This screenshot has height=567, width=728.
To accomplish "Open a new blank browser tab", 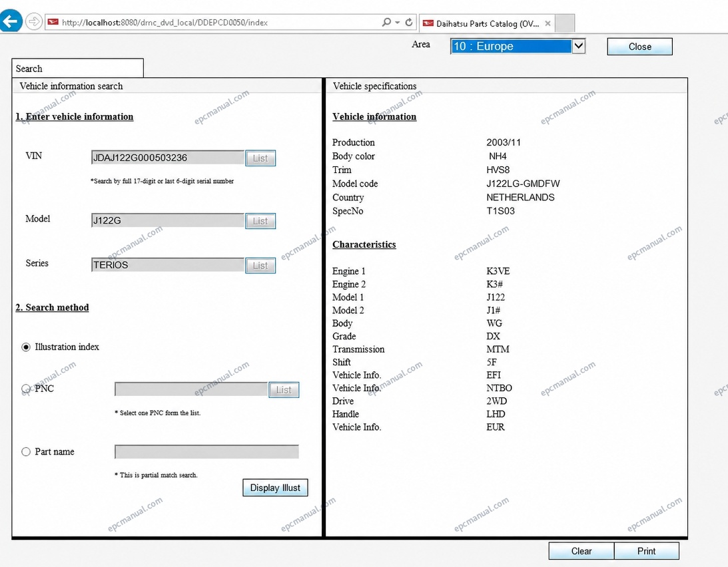I will (x=565, y=23).
